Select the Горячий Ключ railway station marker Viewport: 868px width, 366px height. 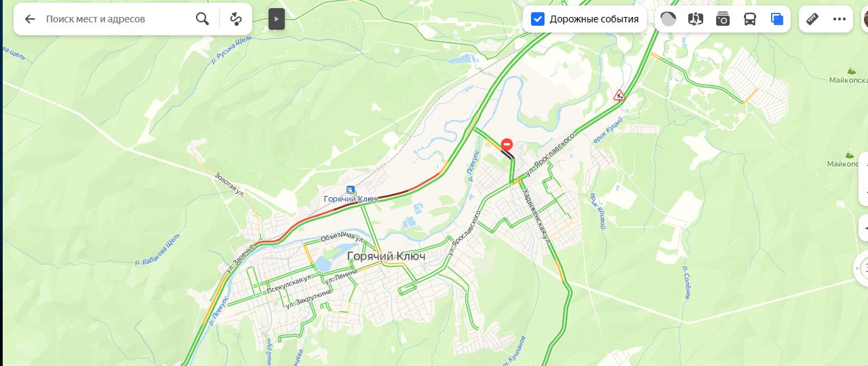(350, 189)
